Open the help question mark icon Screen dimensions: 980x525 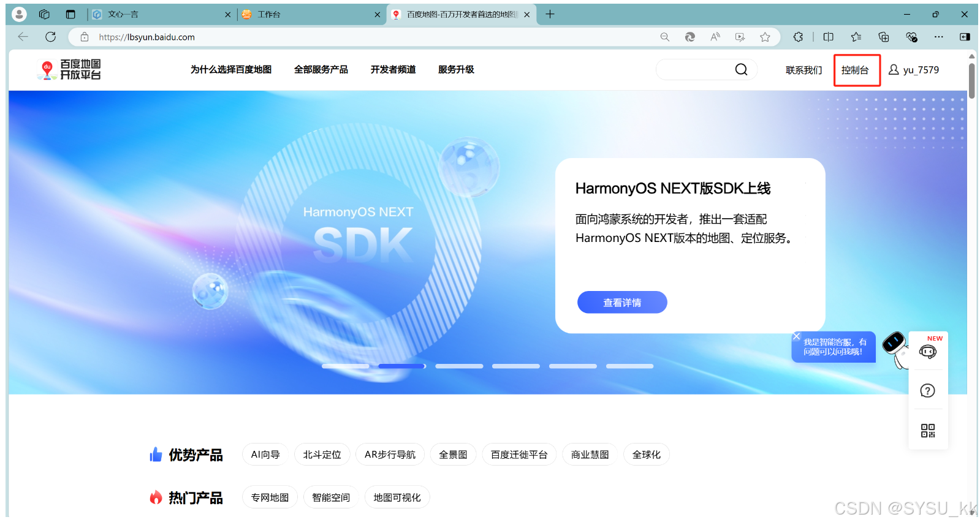coord(927,391)
